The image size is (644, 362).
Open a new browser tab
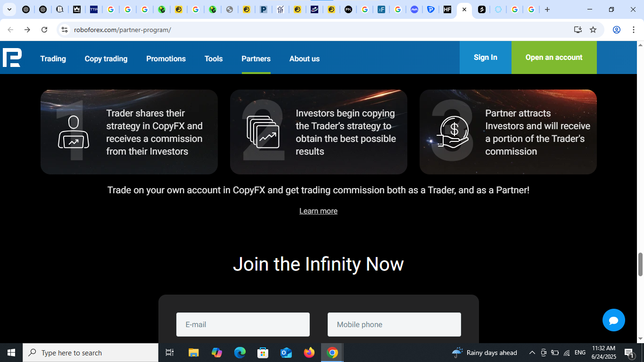point(547,9)
